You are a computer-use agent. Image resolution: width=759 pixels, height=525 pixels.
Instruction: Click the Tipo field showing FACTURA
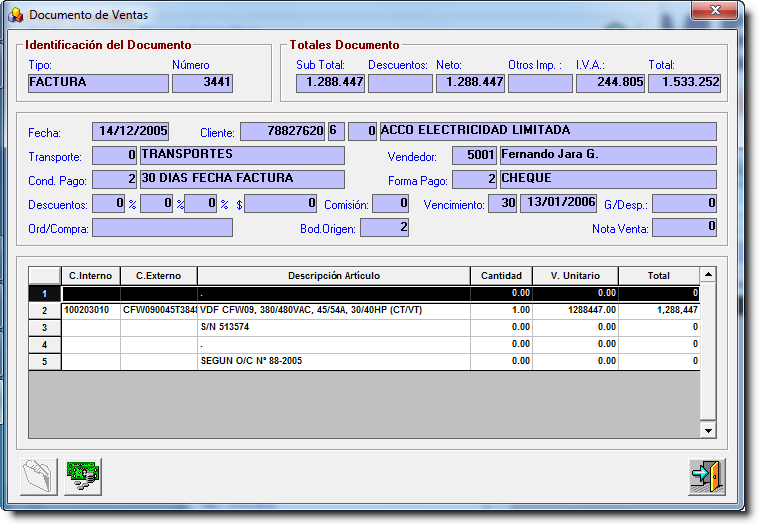tap(98, 83)
